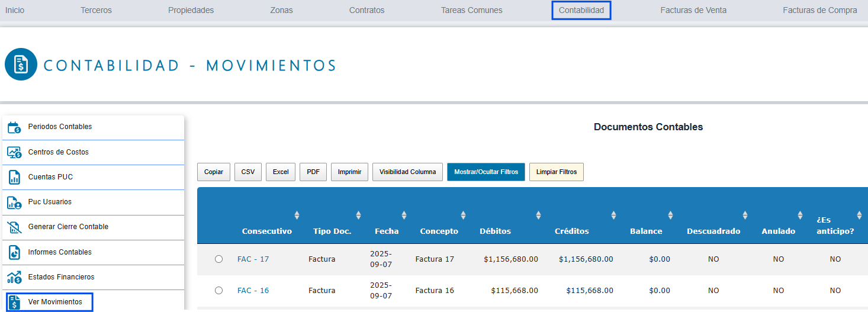Export the table using the Excel button

(281, 172)
